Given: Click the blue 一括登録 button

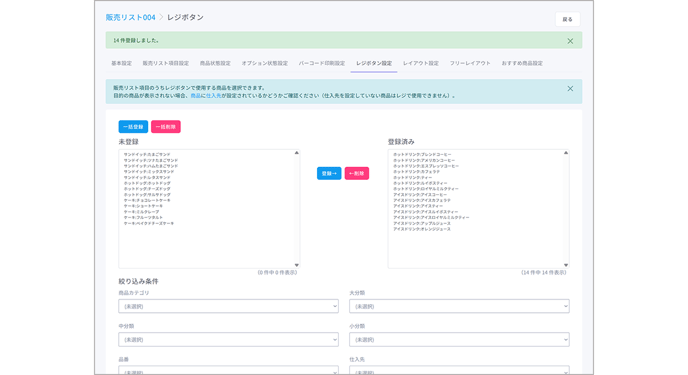Looking at the screenshot, I should (133, 127).
